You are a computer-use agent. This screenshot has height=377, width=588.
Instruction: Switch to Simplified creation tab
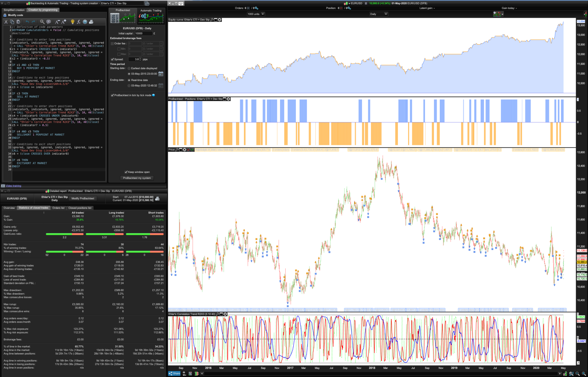pos(14,10)
